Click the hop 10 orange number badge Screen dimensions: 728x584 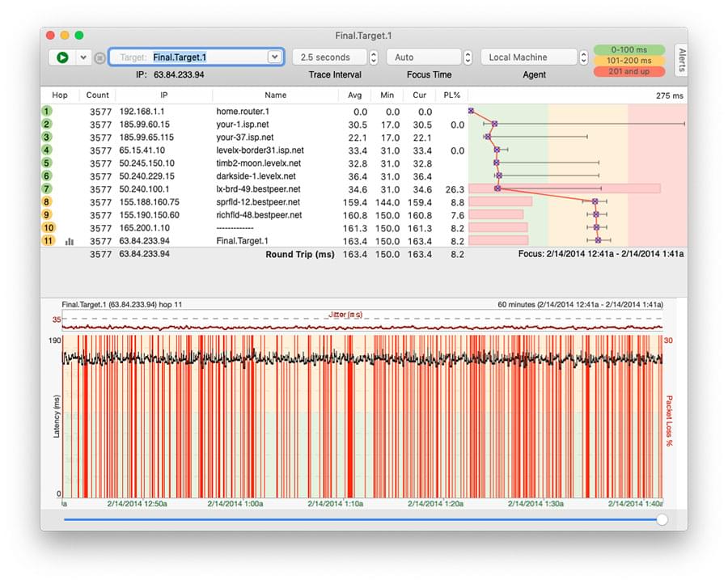[47, 228]
